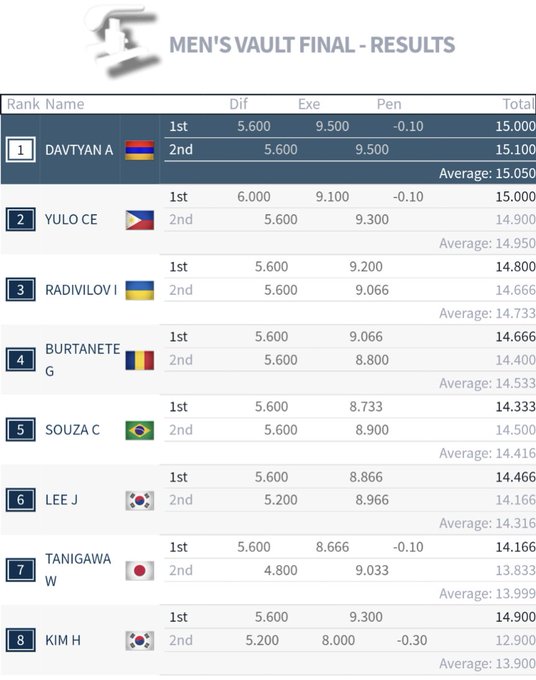Click the Japan flag beside TANIGAWA W
This screenshot has height=680, width=536.
[x=140, y=570]
